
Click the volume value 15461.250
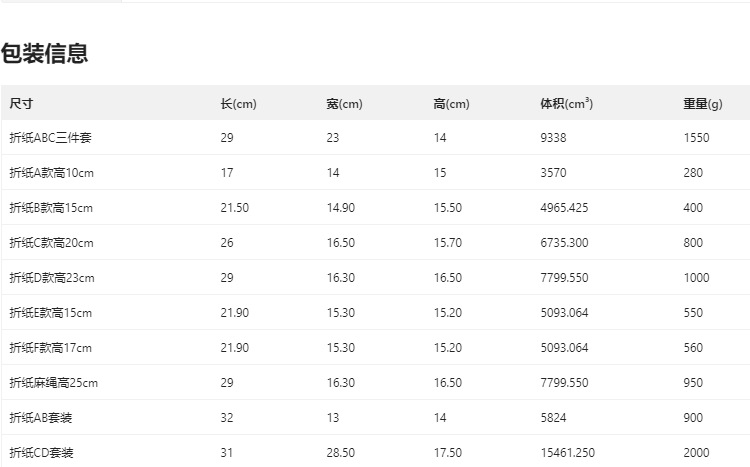click(x=568, y=453)
